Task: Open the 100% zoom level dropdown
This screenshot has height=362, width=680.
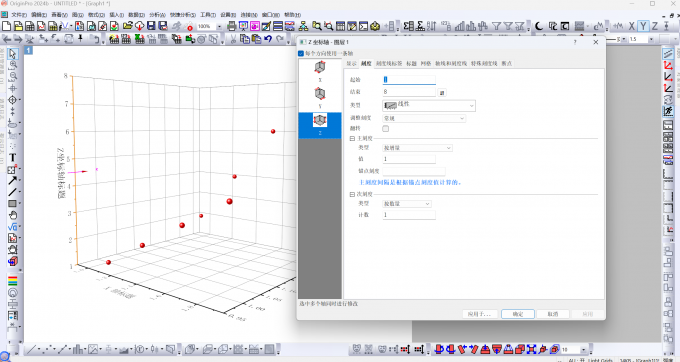Action: pyautogui.click(x=219, y=26)
